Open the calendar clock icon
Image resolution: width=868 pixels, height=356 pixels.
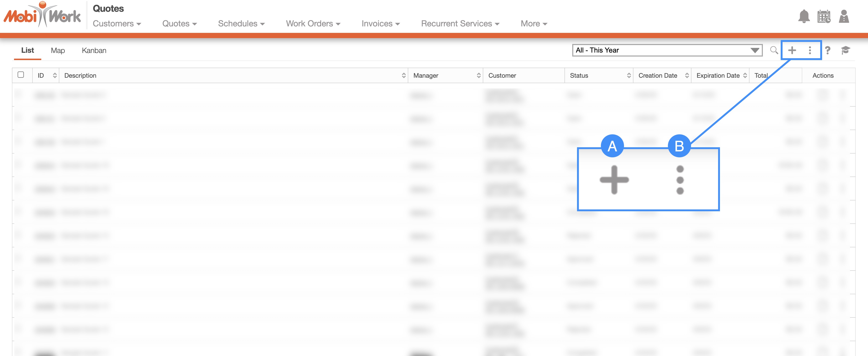point(824,16)
